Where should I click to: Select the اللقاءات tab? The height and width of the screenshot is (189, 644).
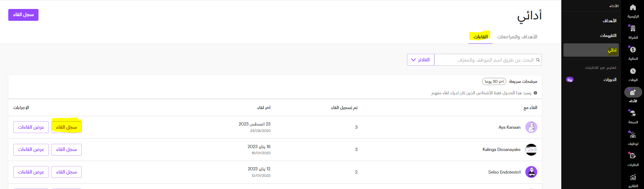coord(480,37)
